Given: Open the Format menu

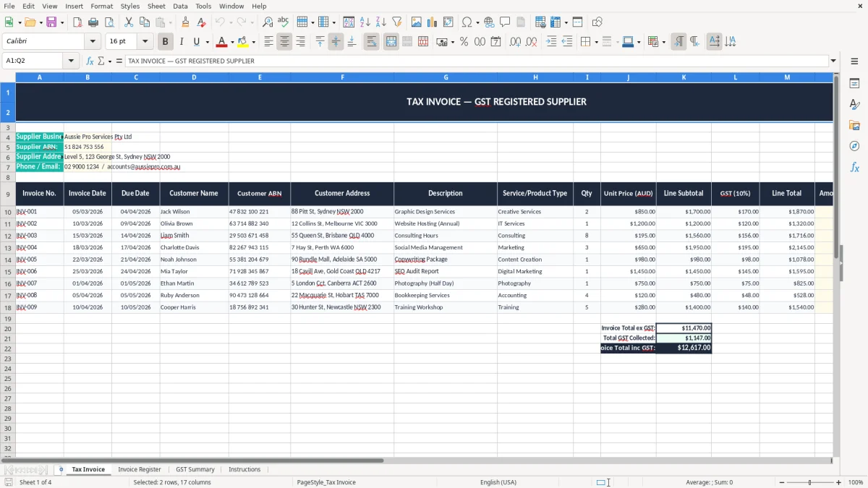Looking at the screenshot, I should pos(101,6).
